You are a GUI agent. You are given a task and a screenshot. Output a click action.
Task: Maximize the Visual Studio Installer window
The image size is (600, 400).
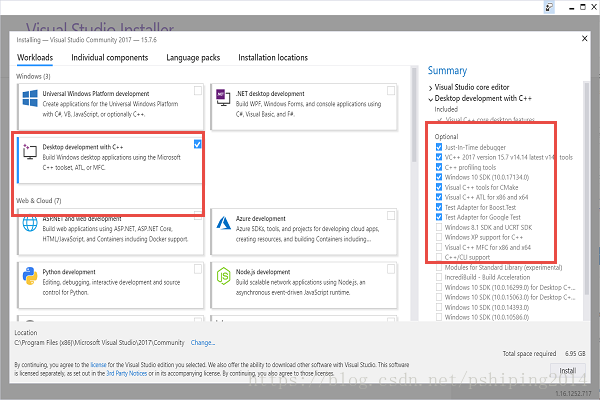point(583,7)
